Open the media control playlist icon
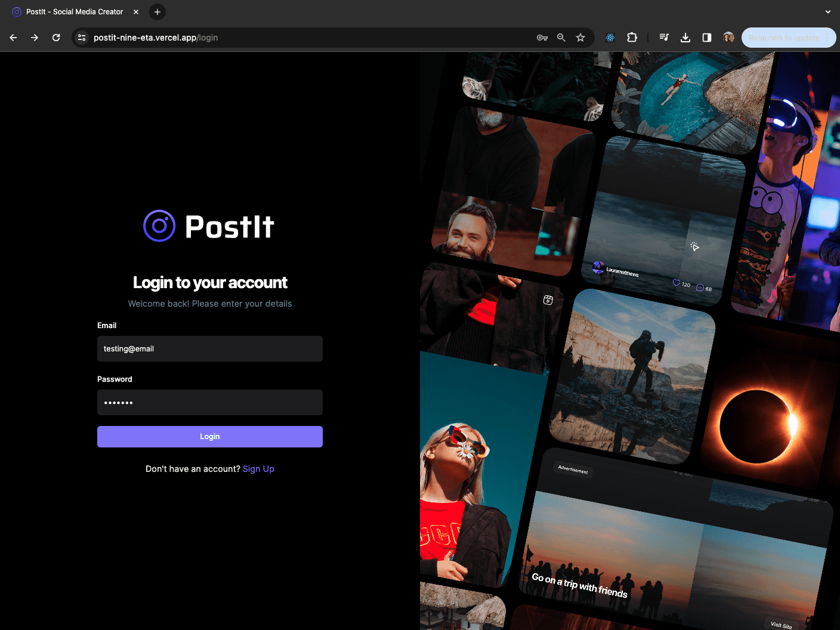Screen dimensions: 840x630 click(664, 38)
